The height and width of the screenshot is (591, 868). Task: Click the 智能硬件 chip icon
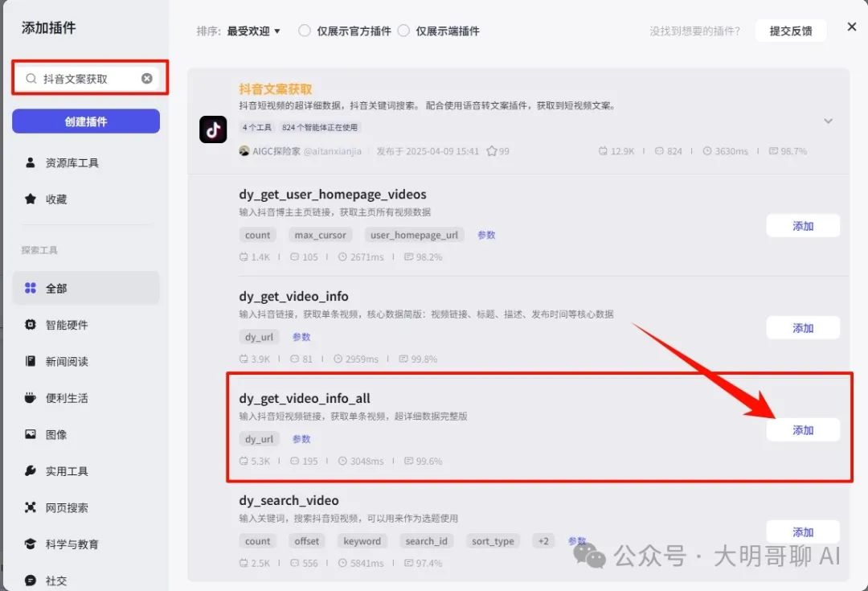point(31,325)
